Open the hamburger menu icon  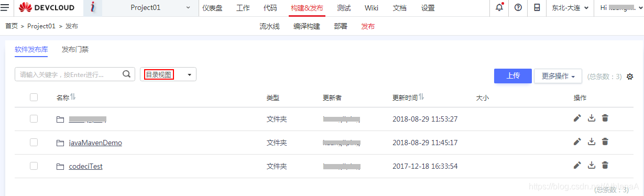tap(5, 8)
